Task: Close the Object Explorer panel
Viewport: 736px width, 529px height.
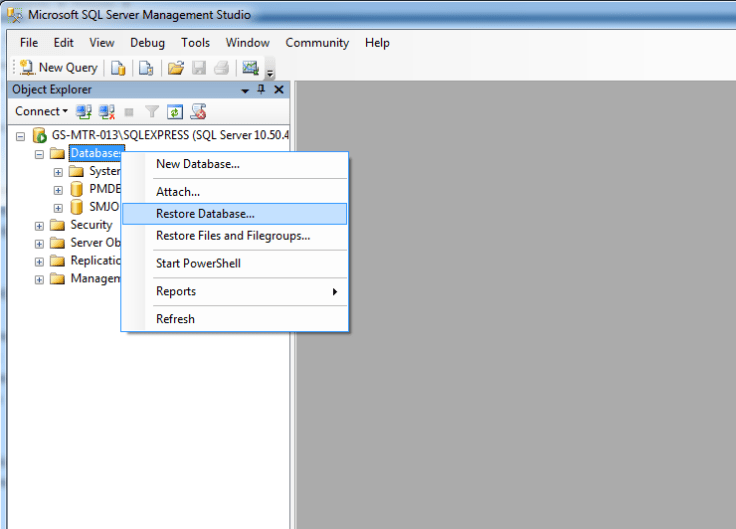Action: (279, 90)
